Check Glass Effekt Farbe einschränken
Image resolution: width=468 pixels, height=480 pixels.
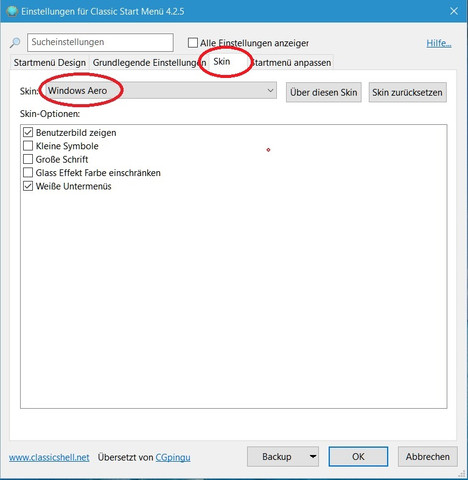(28, 172)
